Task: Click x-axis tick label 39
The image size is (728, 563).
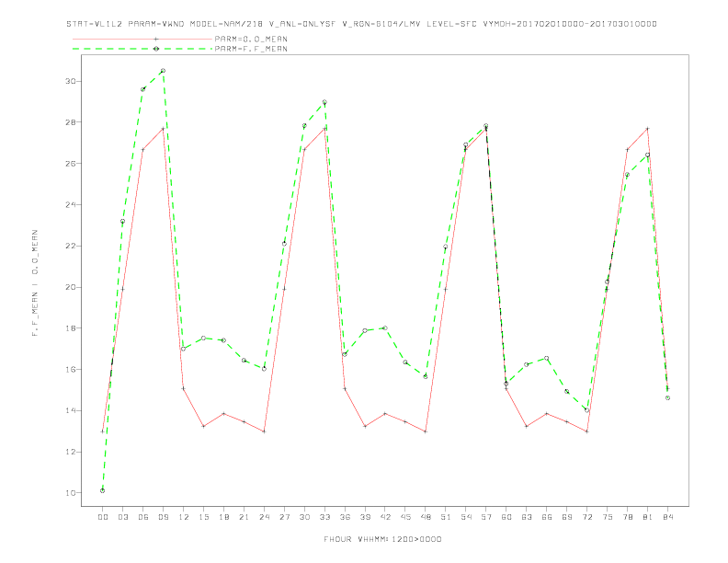Action: pyautogui.click(x=365, y=517)
